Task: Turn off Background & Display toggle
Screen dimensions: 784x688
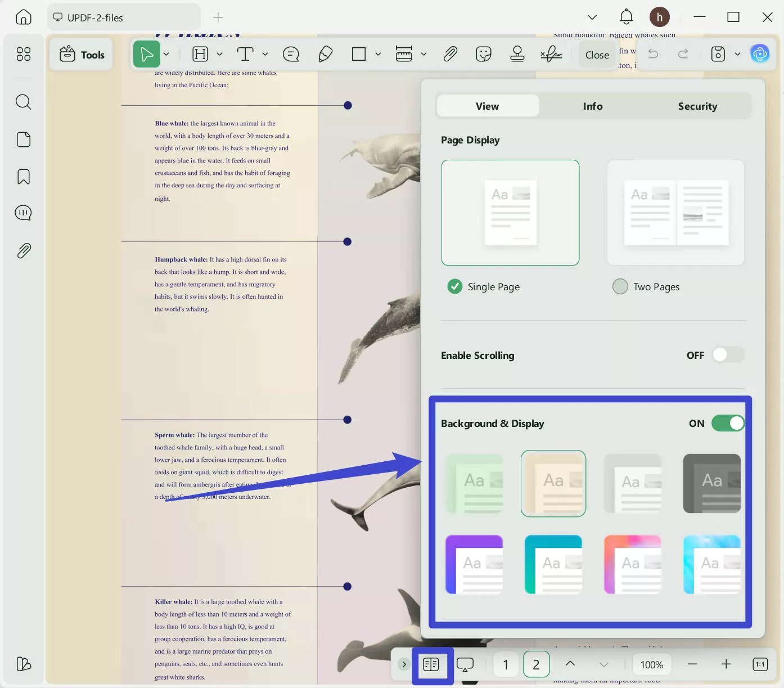Action: 728,423
